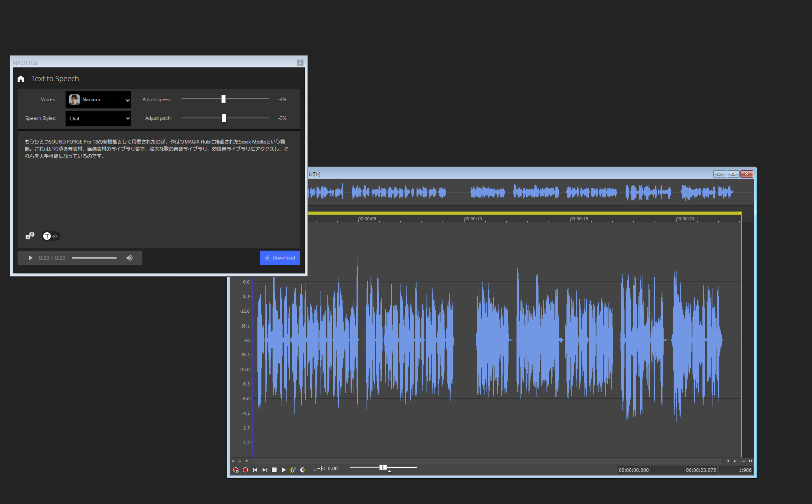
Task: Adjust pitch slider handle at -3%
Action: coord(224,118)
